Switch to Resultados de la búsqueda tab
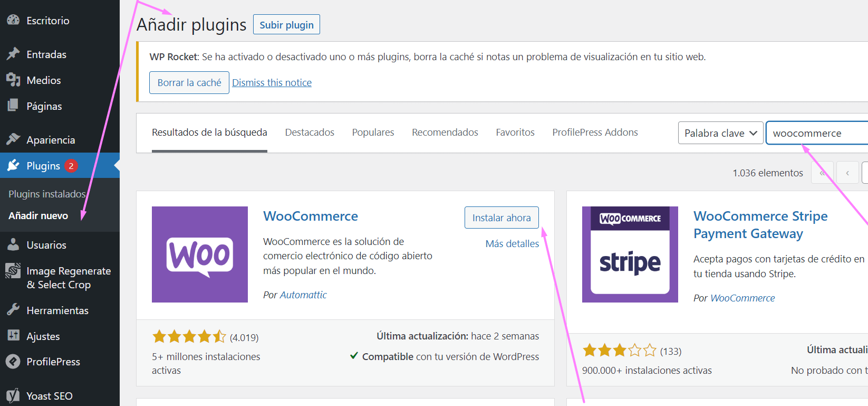Viewport: 868px width, 406px height. (x=209, y=133)
